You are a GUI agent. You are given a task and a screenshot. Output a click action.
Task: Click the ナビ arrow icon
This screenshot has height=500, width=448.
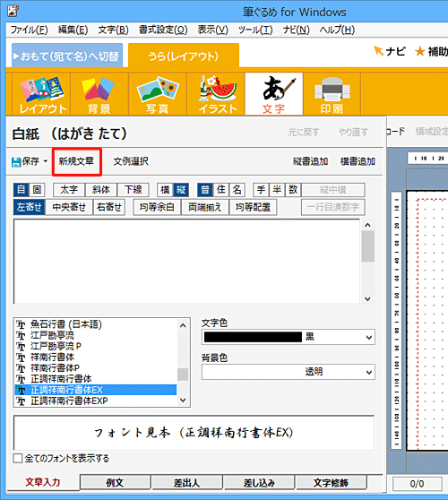[378, 51]
